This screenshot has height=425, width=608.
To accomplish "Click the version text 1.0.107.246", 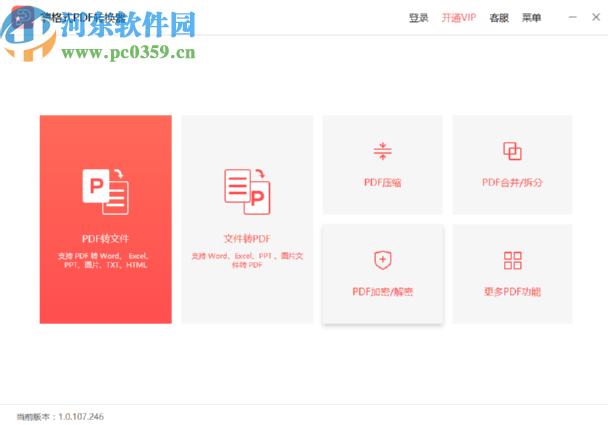I will pos(81,416).
